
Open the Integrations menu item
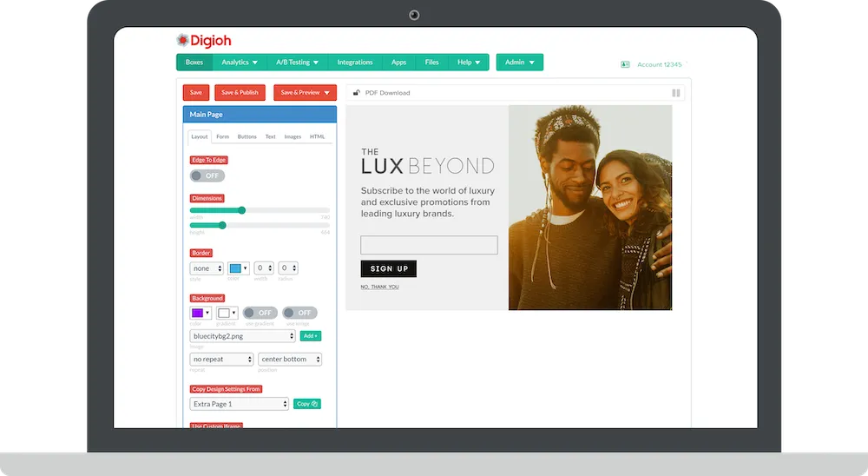355,62
